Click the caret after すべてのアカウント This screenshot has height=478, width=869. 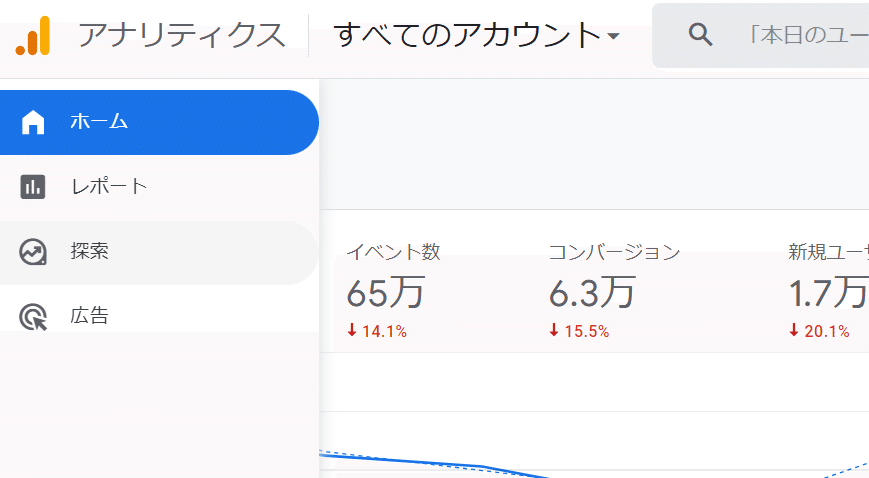coord(613,37)
